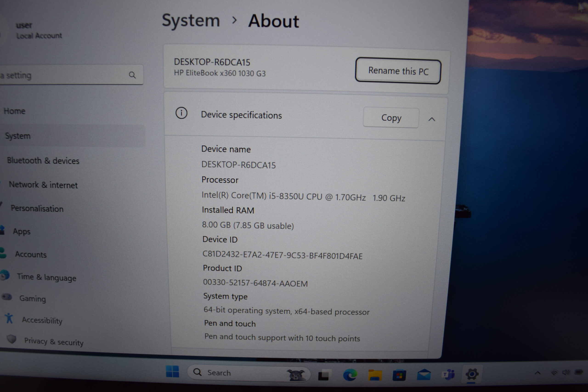Viewport: 588px width, 392px height.
Task: Click the battery icon in the system tray
Action: 579,372
